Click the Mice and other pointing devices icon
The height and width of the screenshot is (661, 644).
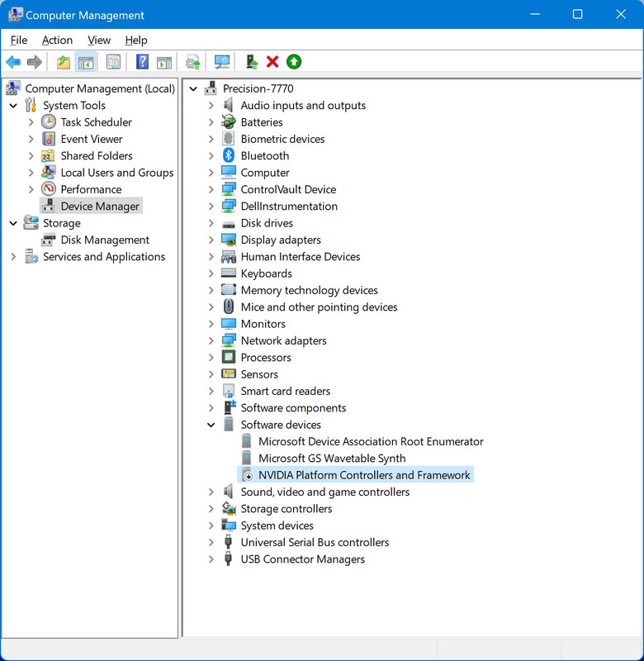(x=229, y=307)
